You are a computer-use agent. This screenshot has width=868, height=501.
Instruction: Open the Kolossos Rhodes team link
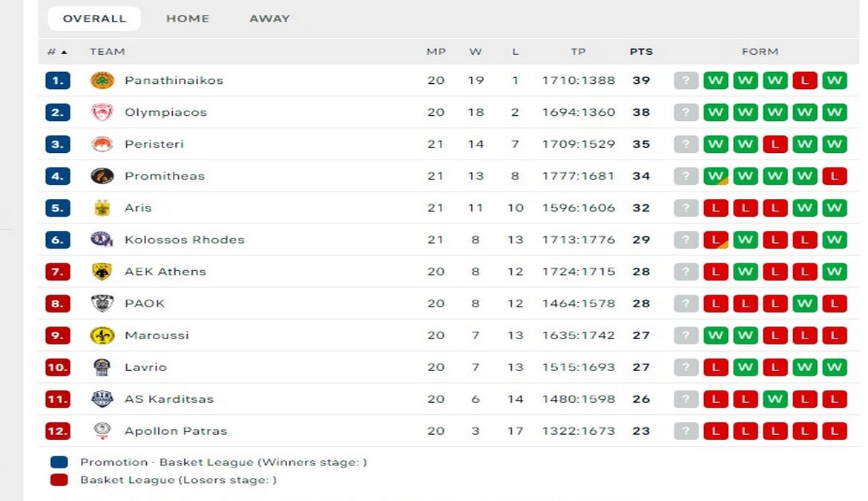[x=184, y=240]
